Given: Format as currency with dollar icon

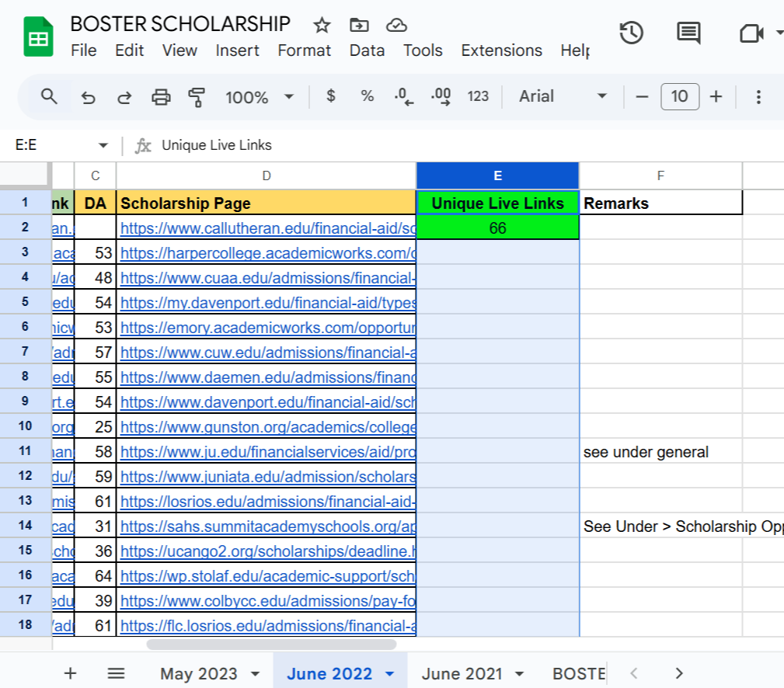Looking at the screenshot, I should 331,96.
